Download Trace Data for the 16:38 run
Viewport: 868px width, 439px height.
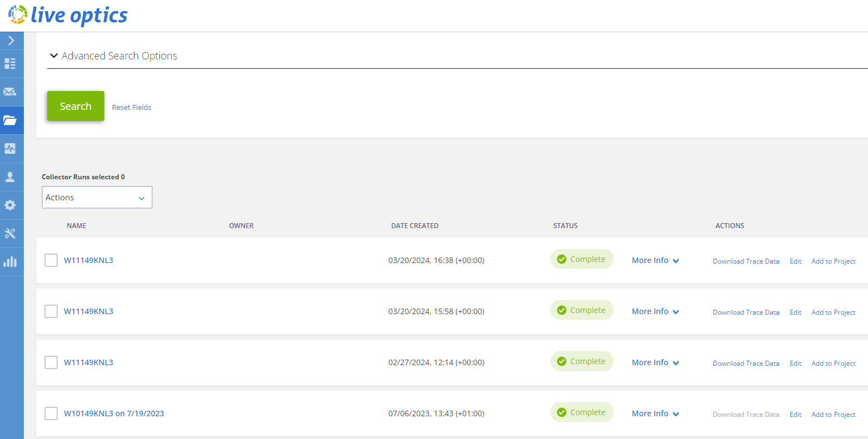click(746, 261)
